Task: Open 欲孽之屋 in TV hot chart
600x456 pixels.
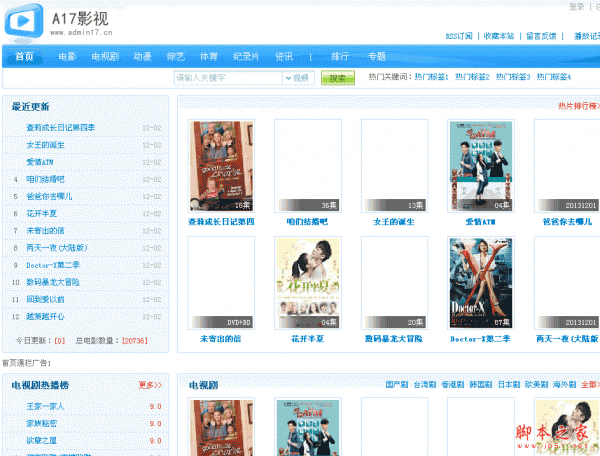Action: coord(41,441)
